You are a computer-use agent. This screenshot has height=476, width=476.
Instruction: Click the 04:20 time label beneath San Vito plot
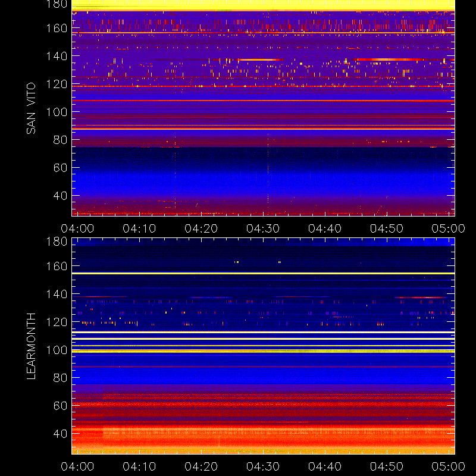[201, 228]
